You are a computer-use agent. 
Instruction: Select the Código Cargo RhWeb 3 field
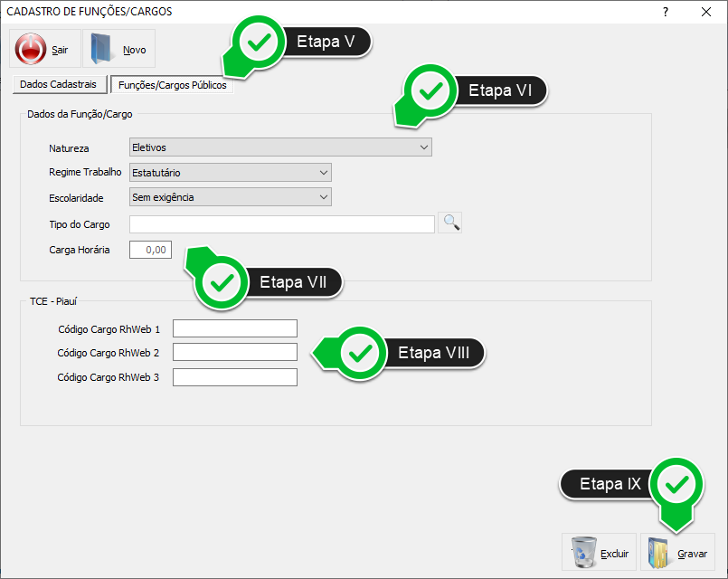[x=235, y=377]
